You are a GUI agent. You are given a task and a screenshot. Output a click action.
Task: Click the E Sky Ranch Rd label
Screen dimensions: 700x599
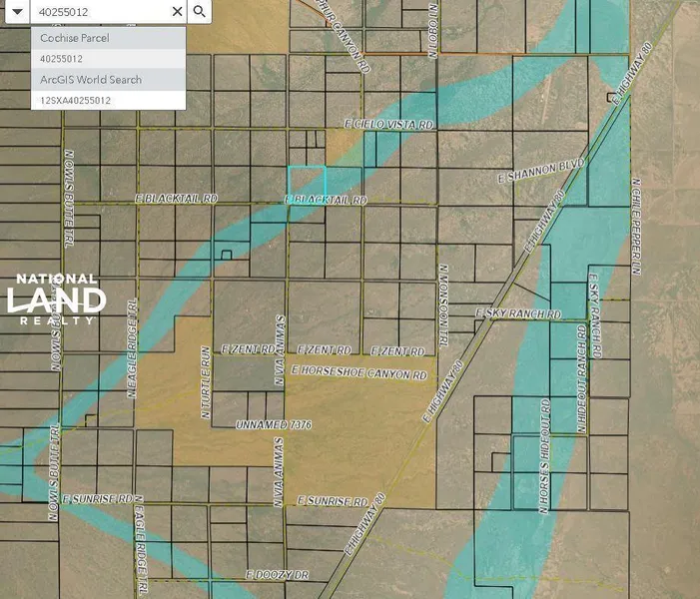point(519,313)
